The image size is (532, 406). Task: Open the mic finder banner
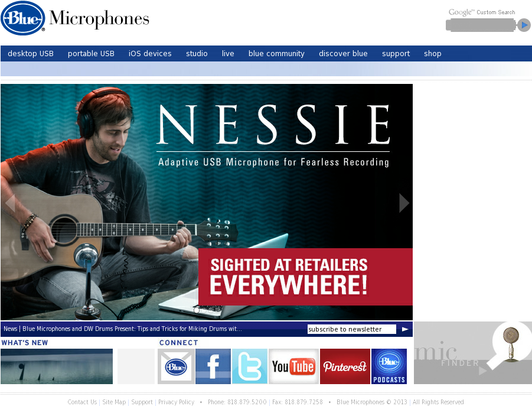pos(473,353)
